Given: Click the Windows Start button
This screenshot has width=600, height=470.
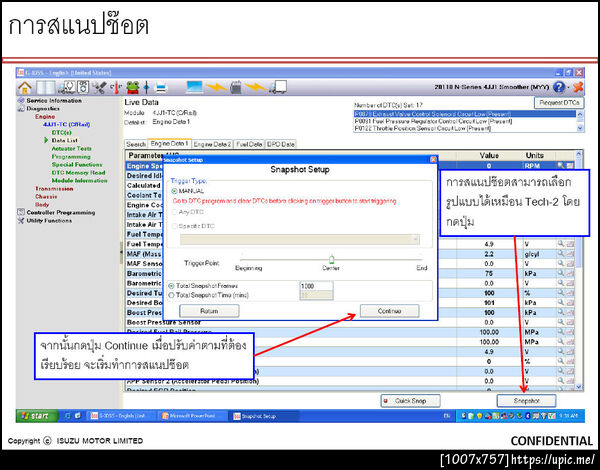Looking at the screenshot, I should pos(37,416).
